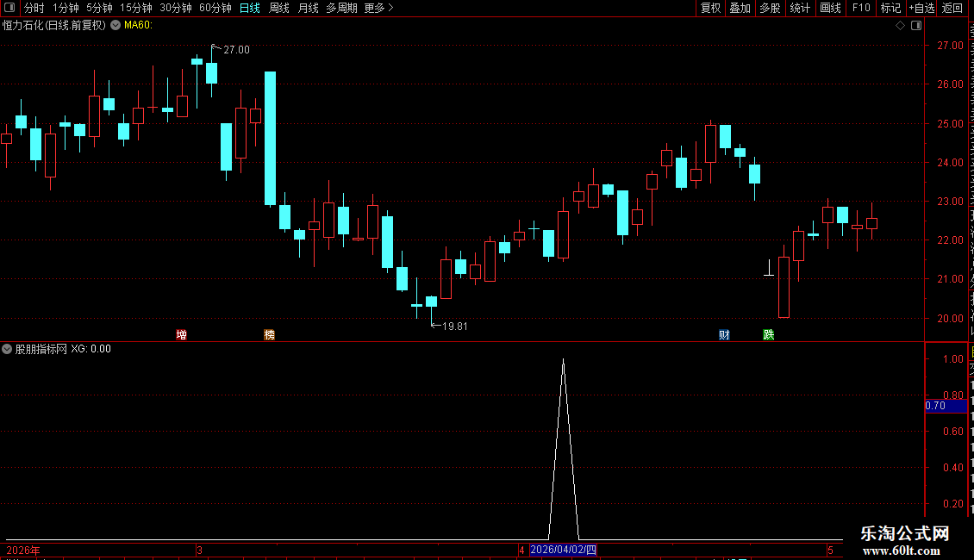The image size is (974, 560).
Task: Click the 复权 button
Action: (x=710, y=8)
